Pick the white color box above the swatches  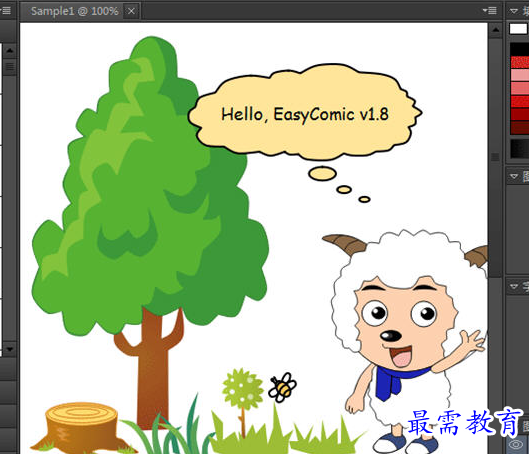pyautogui.click(x=518, y=29)
